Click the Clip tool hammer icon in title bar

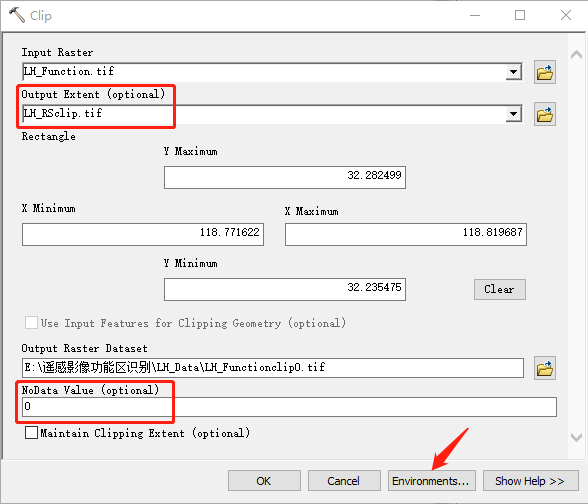coord(17,15)
